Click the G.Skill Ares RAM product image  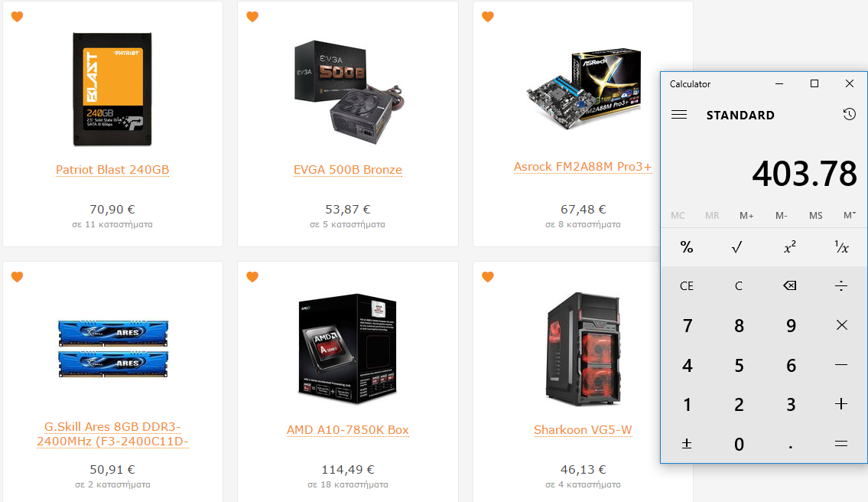(x=113, y=348)
